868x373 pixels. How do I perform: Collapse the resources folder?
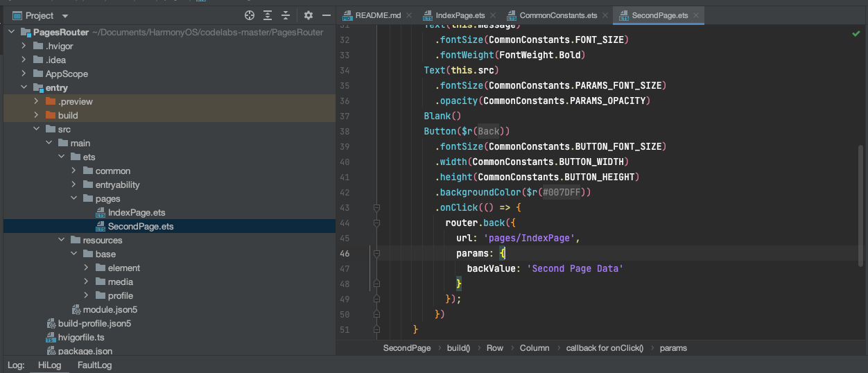tap(62, 240)
